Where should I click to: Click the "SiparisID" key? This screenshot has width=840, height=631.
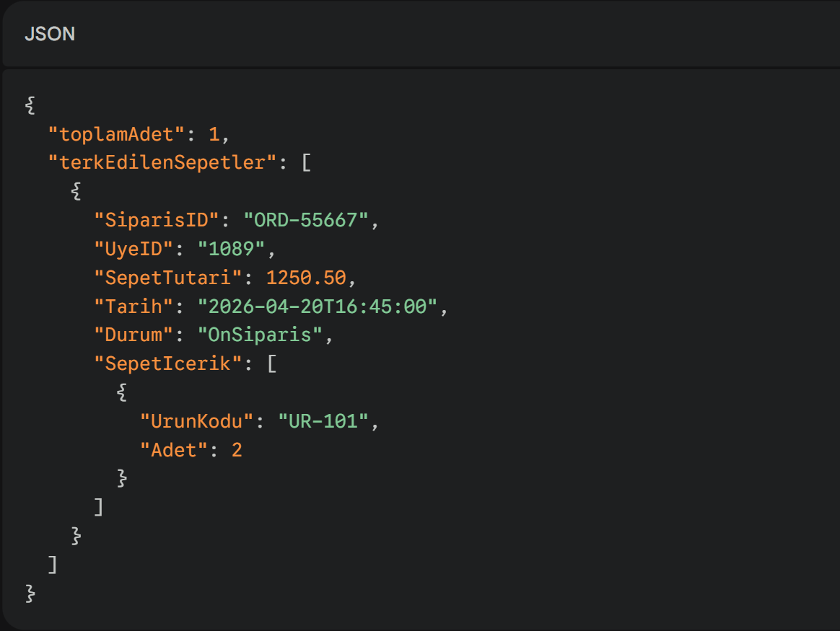(x=157, y=220)
